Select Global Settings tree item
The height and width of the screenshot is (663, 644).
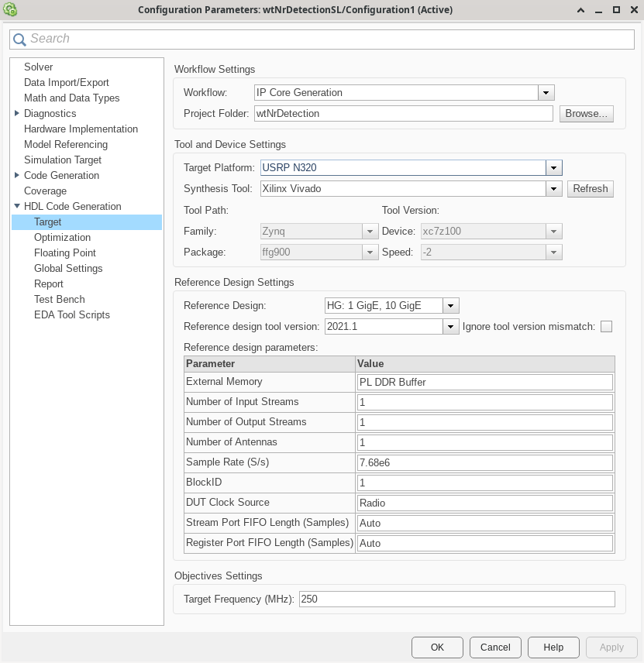(68, 269)
